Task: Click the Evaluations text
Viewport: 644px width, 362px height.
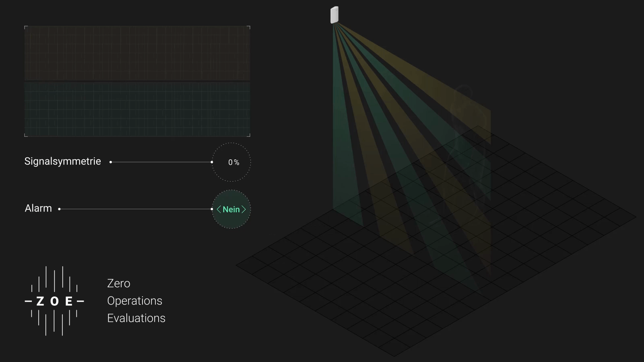Action: click(x=136, y=318)
